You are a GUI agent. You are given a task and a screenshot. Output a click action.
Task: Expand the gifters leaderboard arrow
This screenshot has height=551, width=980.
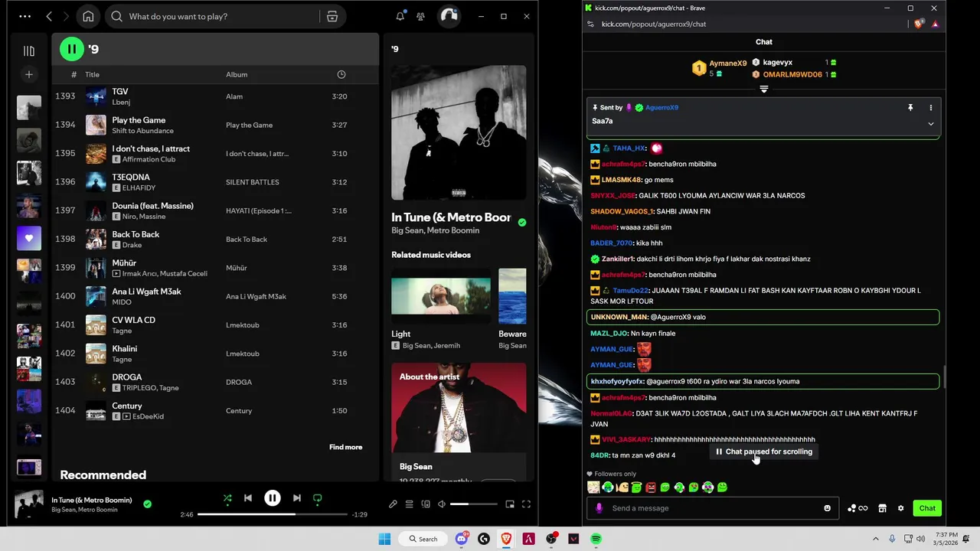[763, 90]
